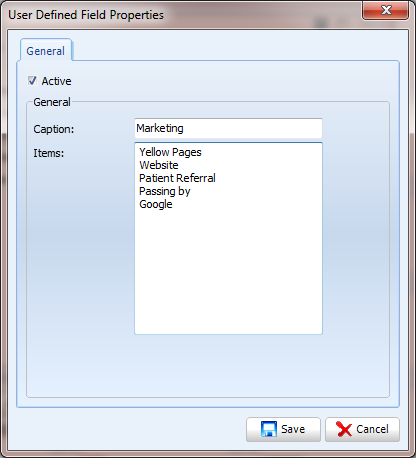
Task: Click the Caption label
Action: click(x=54, y=129)
